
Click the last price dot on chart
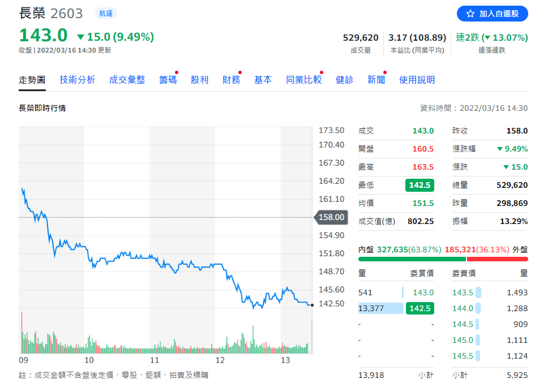pos(312,305)
